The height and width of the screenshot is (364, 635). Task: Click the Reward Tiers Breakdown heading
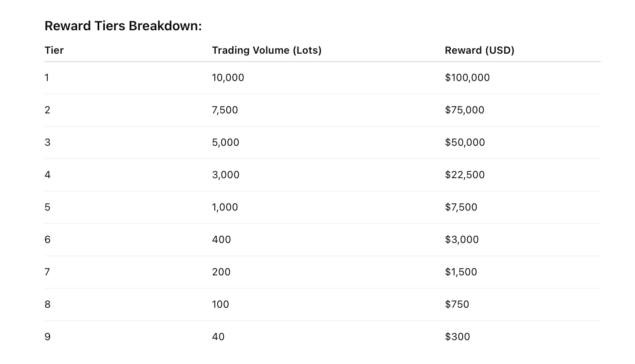click(x=123, y=26)
